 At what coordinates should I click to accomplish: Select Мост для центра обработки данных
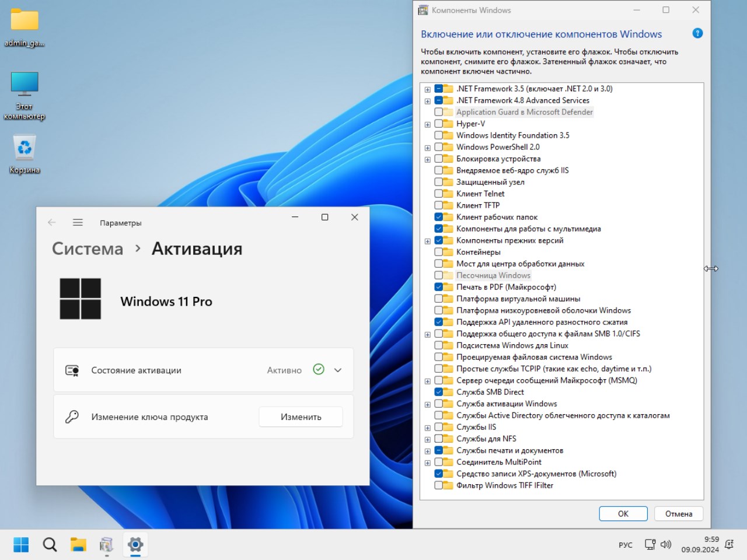(521, 264)
